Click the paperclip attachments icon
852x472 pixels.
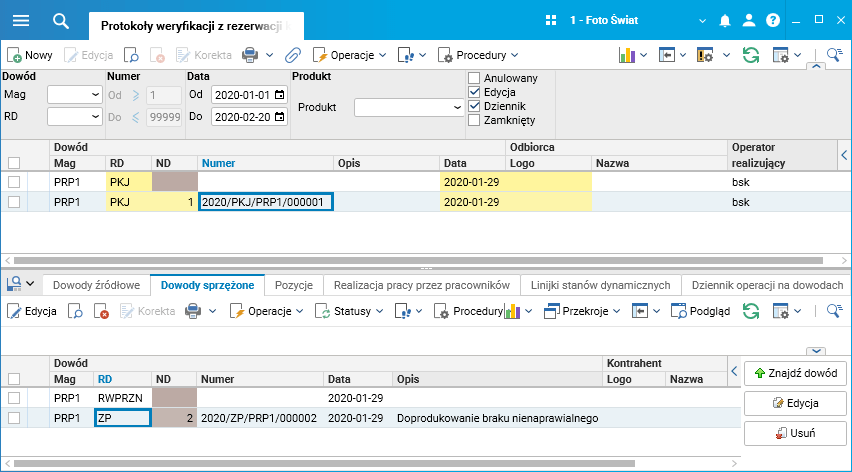[x=293, y=55]
